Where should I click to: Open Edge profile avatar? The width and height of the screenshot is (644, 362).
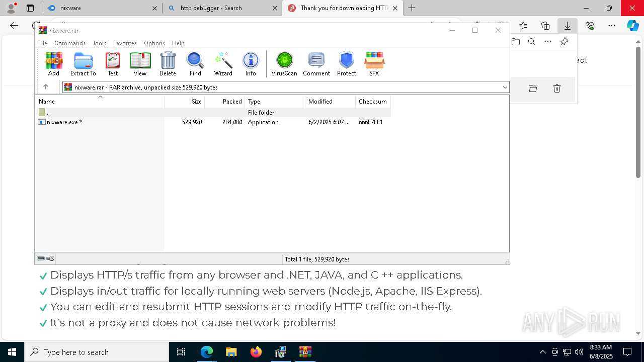click(x=11, y=8)
